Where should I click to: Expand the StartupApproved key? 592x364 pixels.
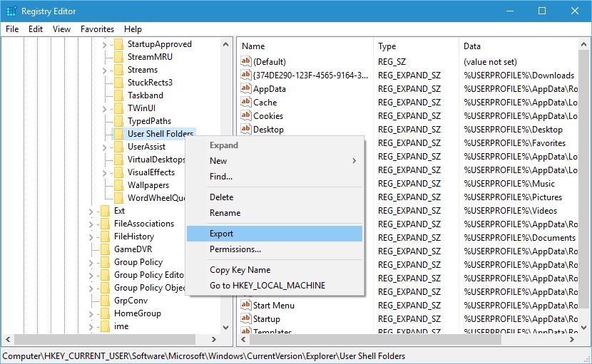coord(105,45)
